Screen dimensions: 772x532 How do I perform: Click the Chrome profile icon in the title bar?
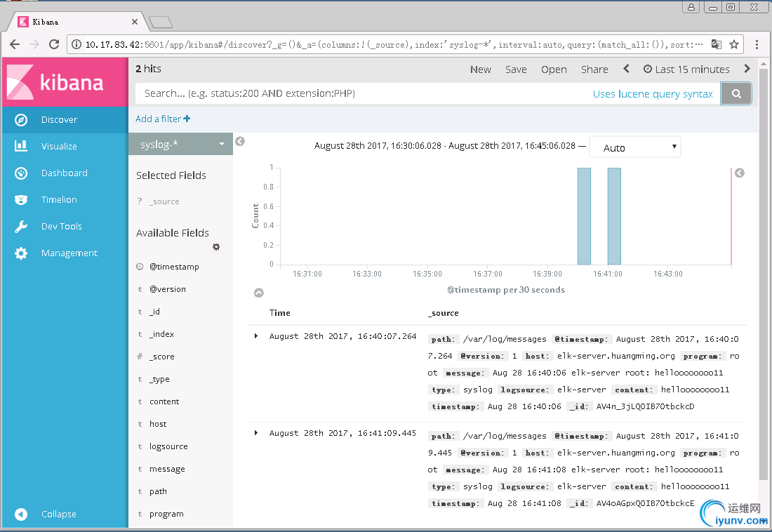[x=691, y=7]
